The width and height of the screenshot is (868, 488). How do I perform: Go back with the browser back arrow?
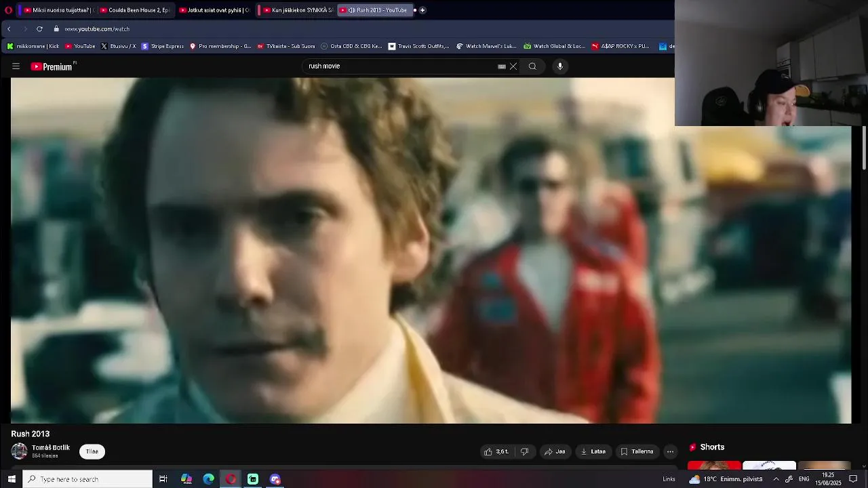pos(9,29)
